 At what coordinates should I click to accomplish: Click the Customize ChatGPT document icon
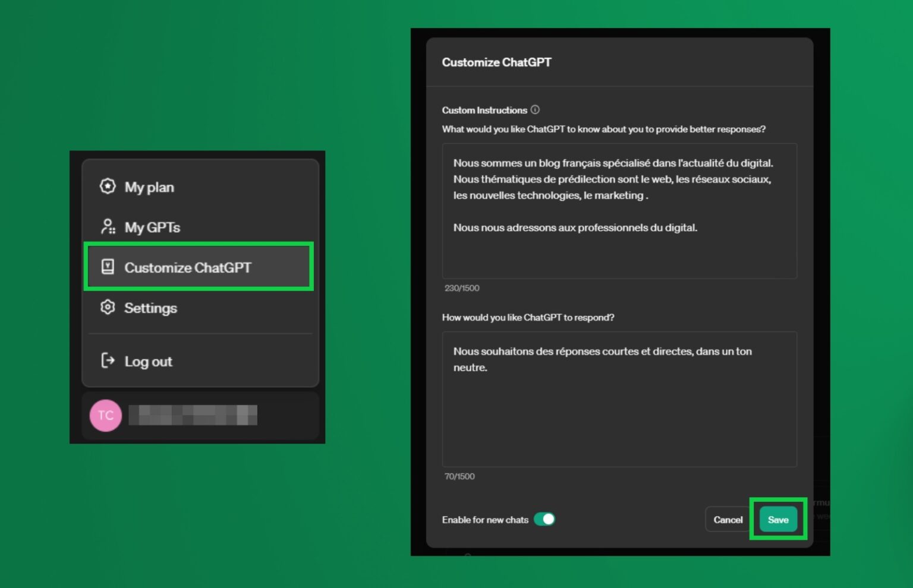(108, 267)
